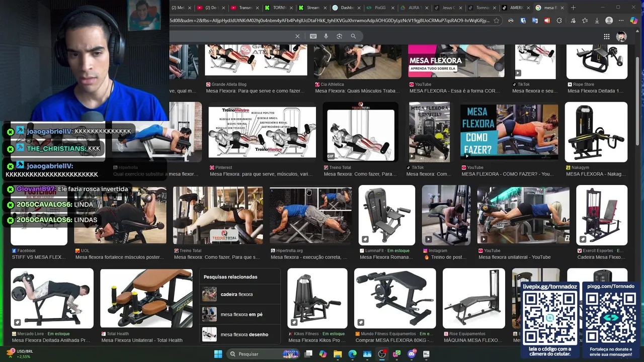Open related search 'mesa flexora em pé'

(x=240, y=314)
